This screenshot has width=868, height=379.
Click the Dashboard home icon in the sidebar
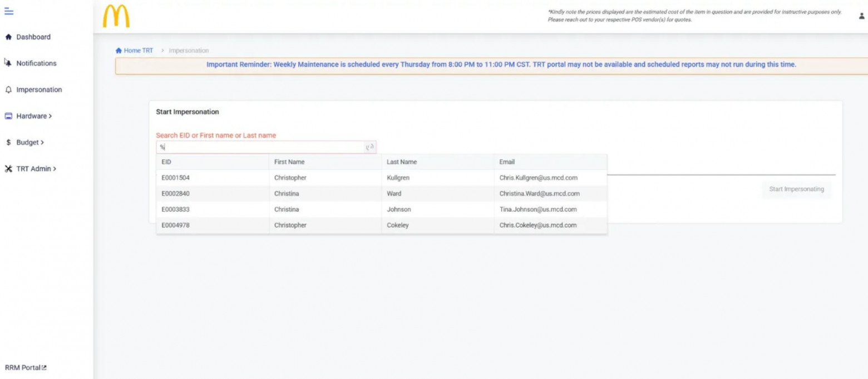click(8, 37)
